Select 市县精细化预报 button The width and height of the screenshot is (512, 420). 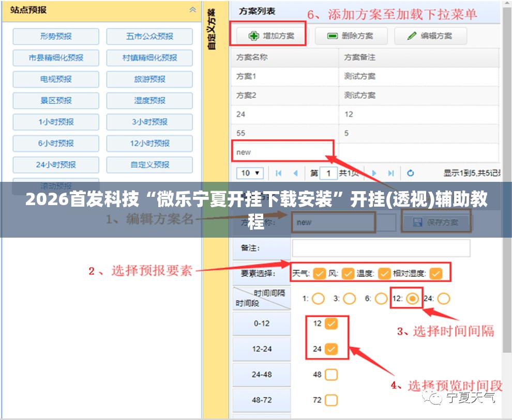point(56,58)
